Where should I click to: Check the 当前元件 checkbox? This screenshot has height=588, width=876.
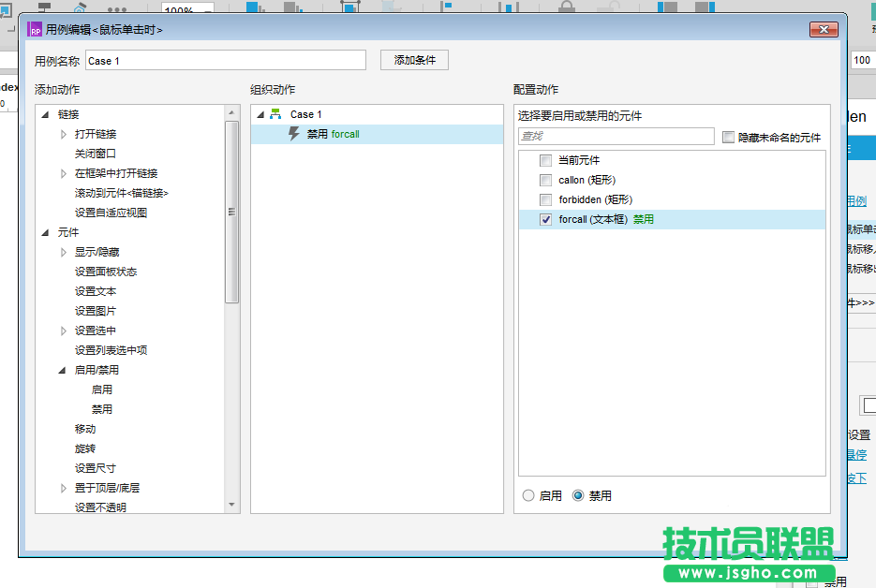pyautogui.click(x=546, y=161)
